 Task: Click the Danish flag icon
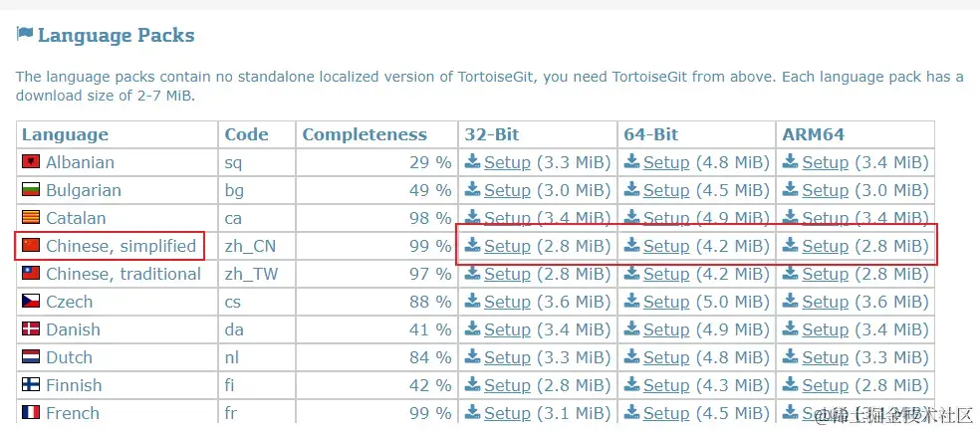click(31, 329)
